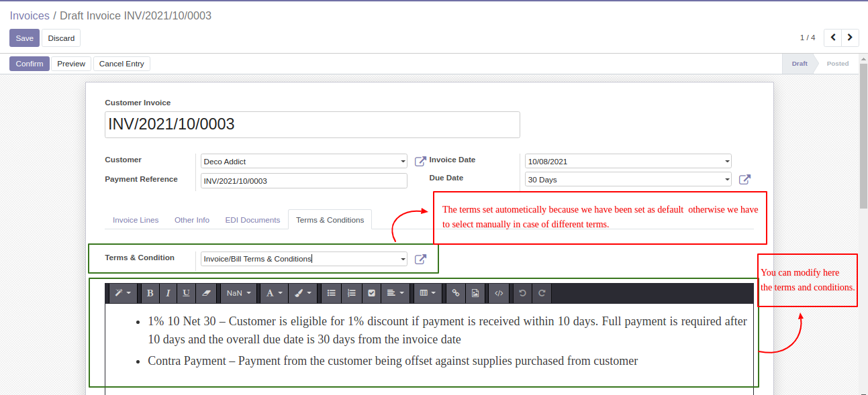The image size is (868, 395).
Task: Insert an unordered bullet list
Action: (331, 293)
